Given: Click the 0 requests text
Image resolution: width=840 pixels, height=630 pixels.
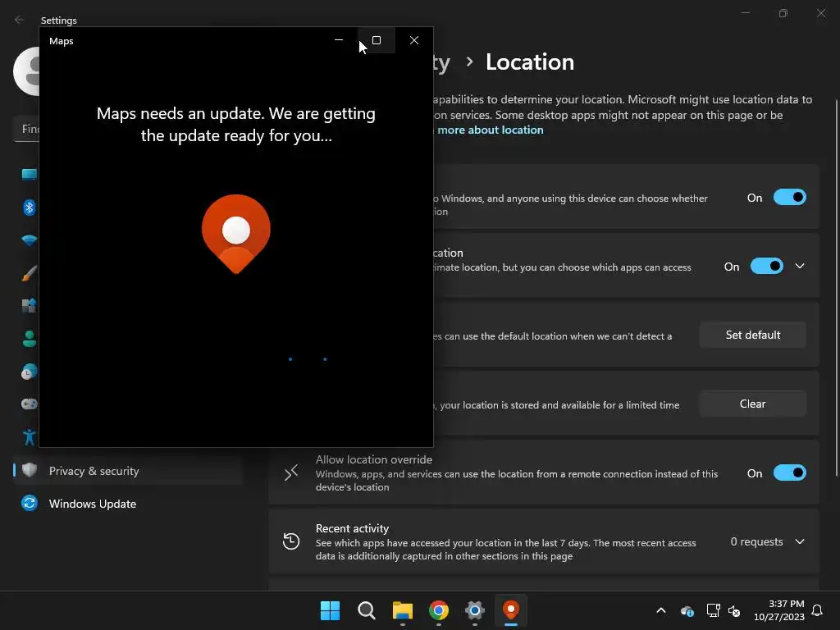Looking at the screenshot, I should coord(756,541).
